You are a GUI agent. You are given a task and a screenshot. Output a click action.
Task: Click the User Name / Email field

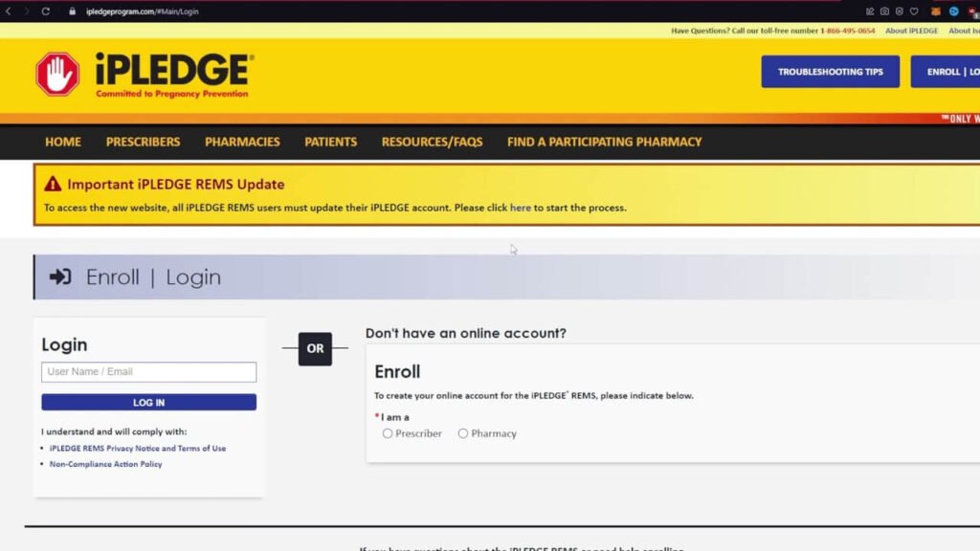coord(148,372)
